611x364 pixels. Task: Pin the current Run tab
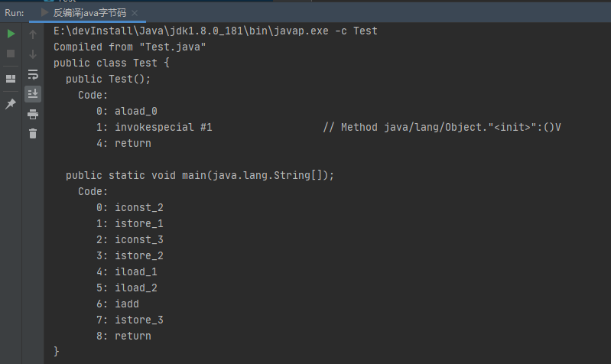pos(11,104)
